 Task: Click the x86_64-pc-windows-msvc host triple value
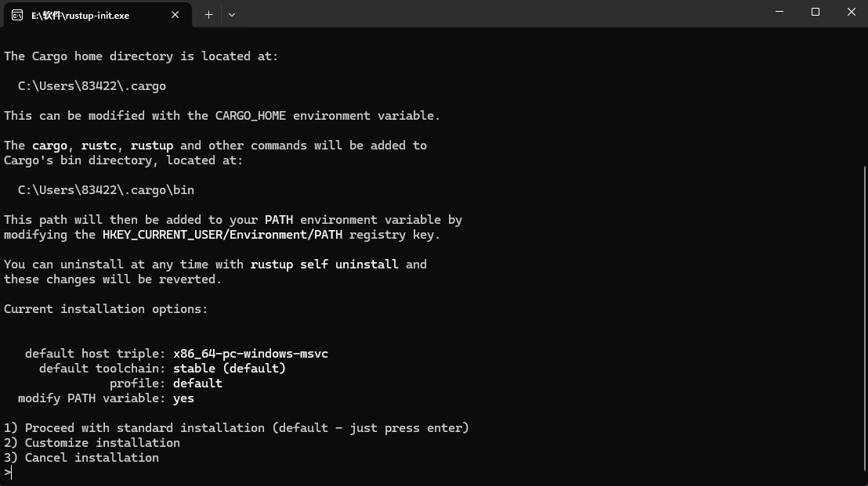point(251,354)
